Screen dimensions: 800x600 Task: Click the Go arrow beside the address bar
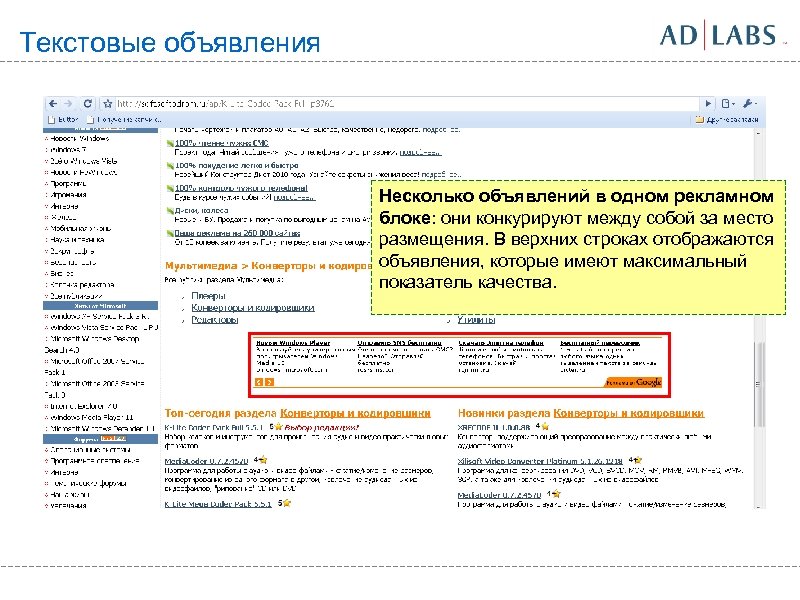coord(708,104)
